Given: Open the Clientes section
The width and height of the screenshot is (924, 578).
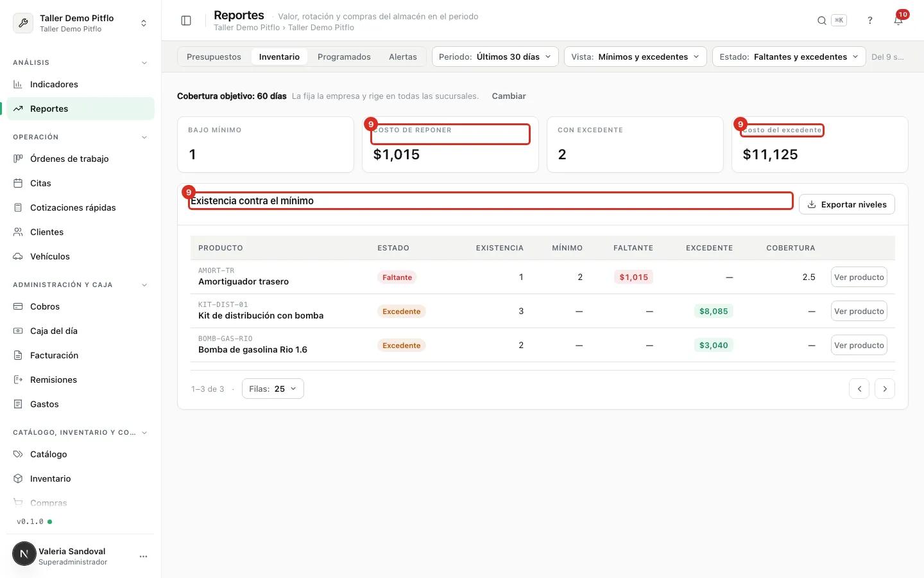Looking at the screenshot, I should pos(80,232).
